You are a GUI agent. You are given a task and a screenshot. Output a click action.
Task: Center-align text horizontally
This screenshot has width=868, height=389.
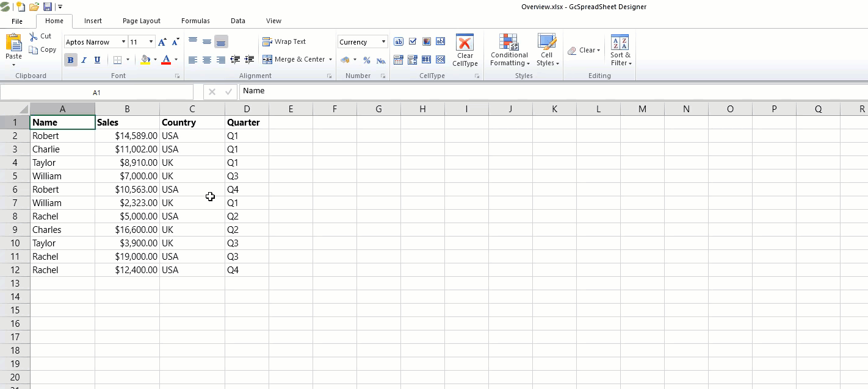tap(207, 60)
